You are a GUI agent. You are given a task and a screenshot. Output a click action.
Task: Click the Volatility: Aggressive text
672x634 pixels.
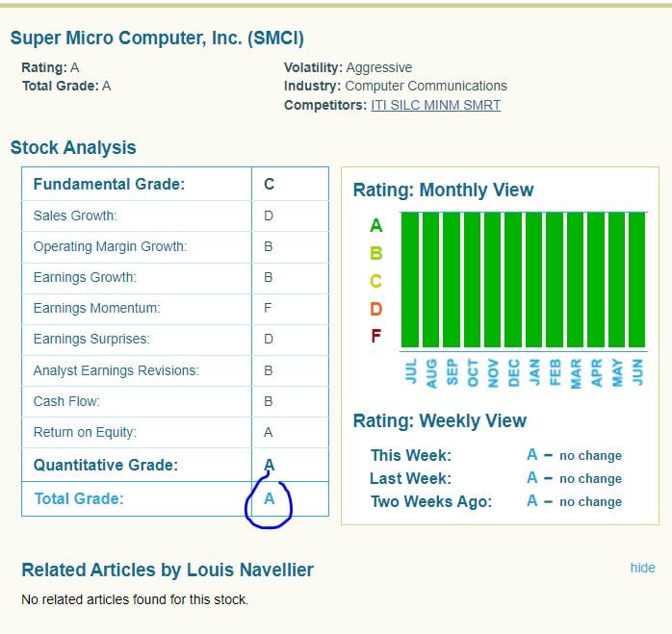(348, 67)
